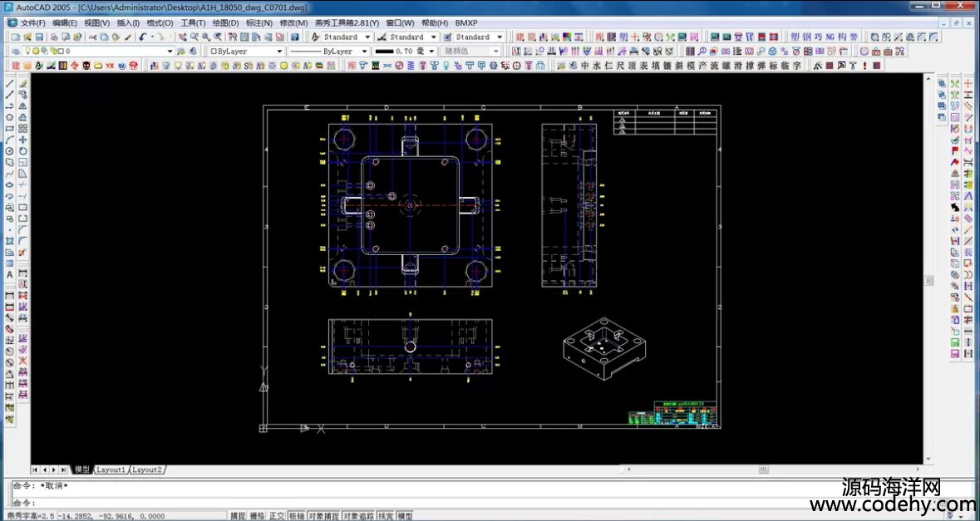Toggle 对象追踪 object tracking in status bar
The image size is (980, 521).
pos(359,516)
